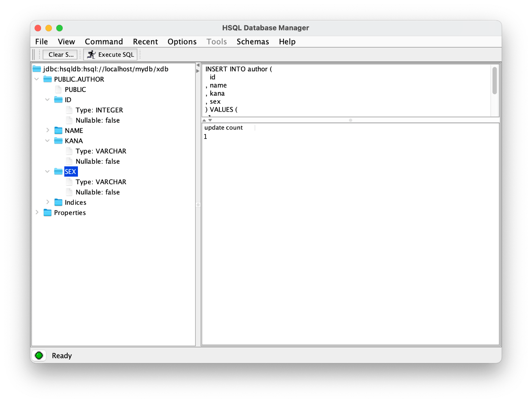Select Nullable: false under KANA

click(98, 161)
